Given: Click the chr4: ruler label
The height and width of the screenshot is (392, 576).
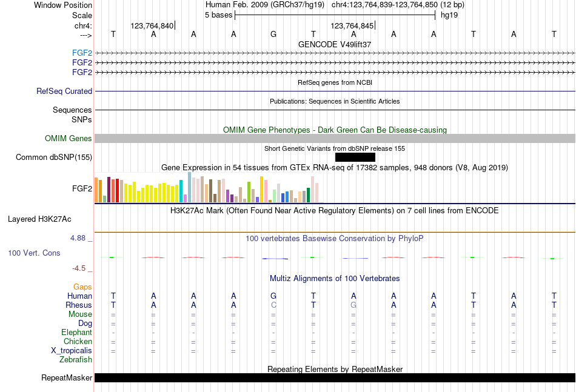Looking at the screenshot, I should tap(83, 25).
